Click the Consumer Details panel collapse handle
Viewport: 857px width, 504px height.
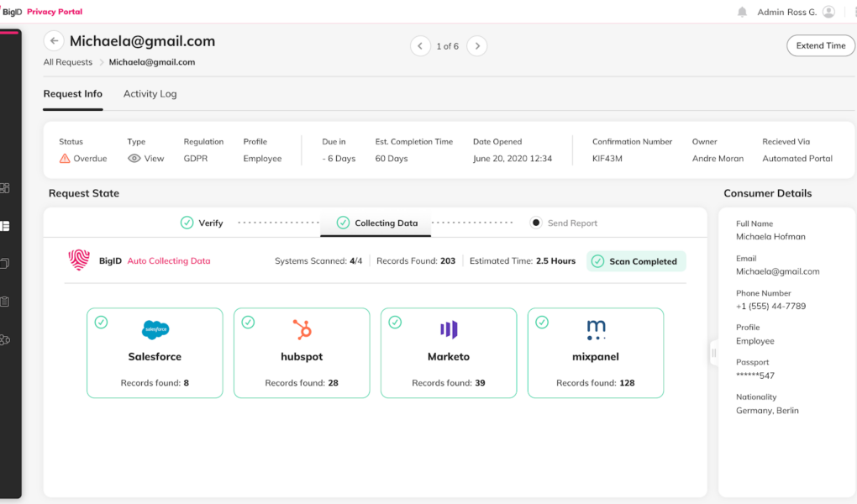click(x=714, y=353)
